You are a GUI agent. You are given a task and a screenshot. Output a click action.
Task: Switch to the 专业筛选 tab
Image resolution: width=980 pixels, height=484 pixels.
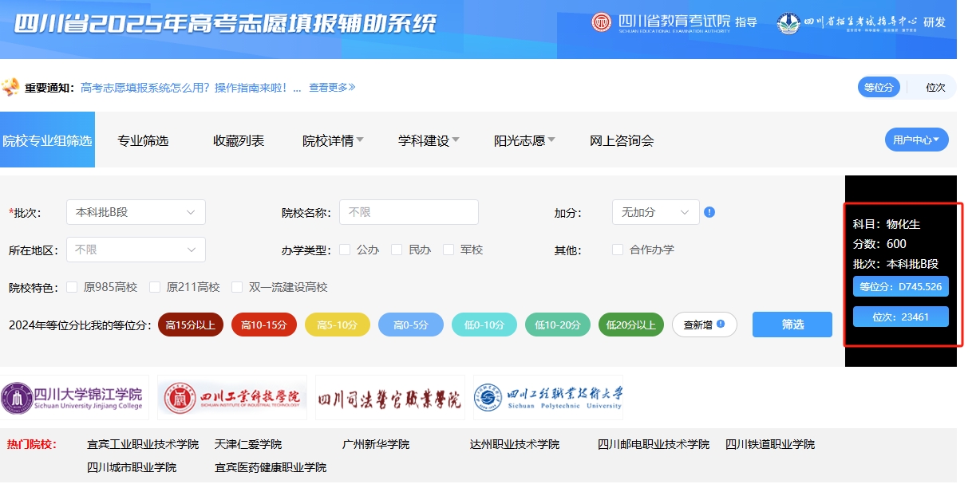coord(143,141)
